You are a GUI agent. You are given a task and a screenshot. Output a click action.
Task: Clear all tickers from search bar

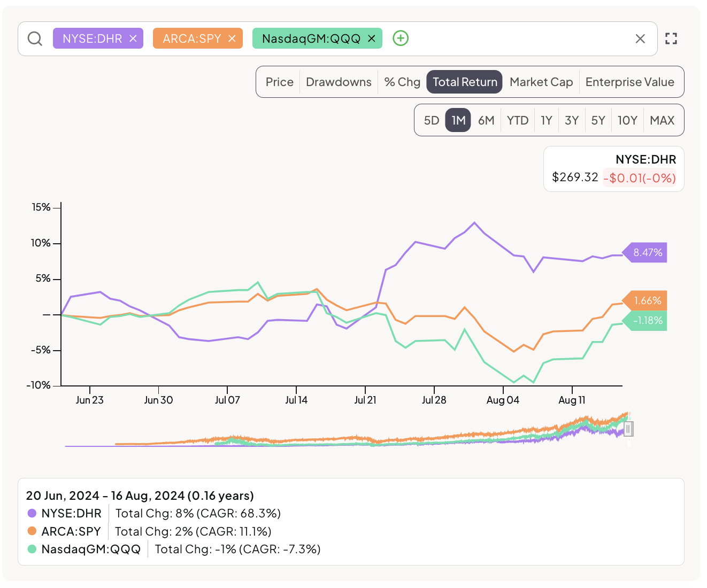click(x=640, y=38)
